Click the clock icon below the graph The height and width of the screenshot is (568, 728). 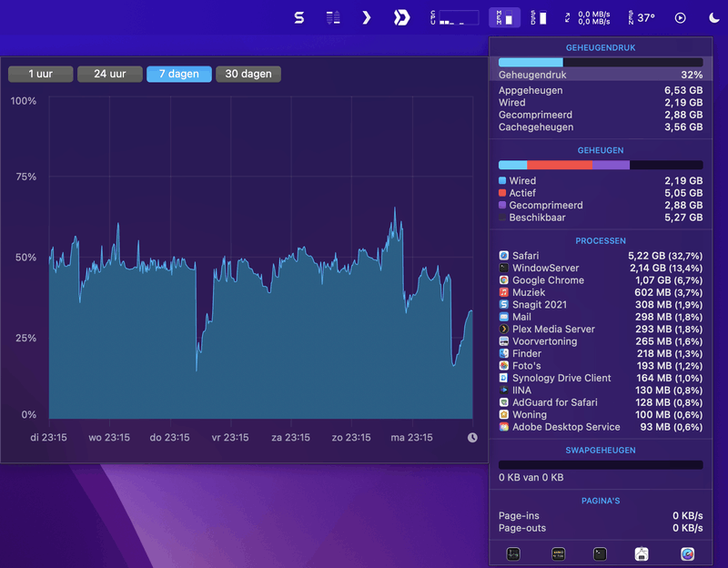(x=472, y=438)
